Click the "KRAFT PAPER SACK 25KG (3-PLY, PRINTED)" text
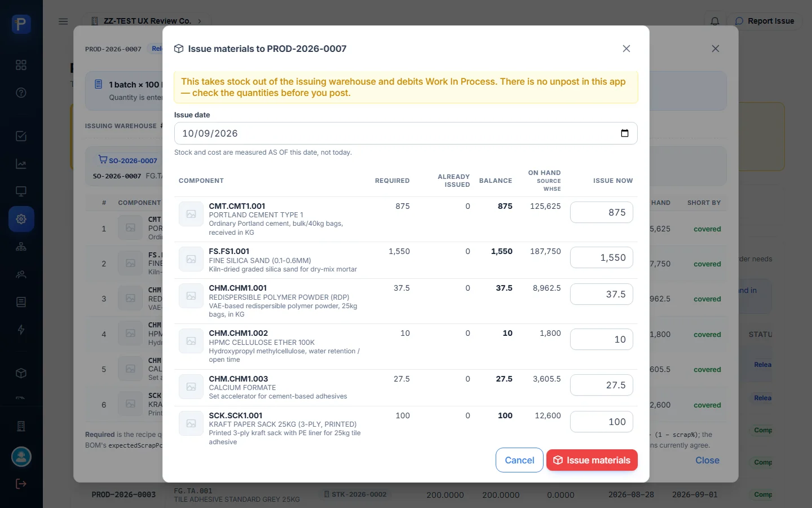This screenshot has height=508, width=812. 283,424
